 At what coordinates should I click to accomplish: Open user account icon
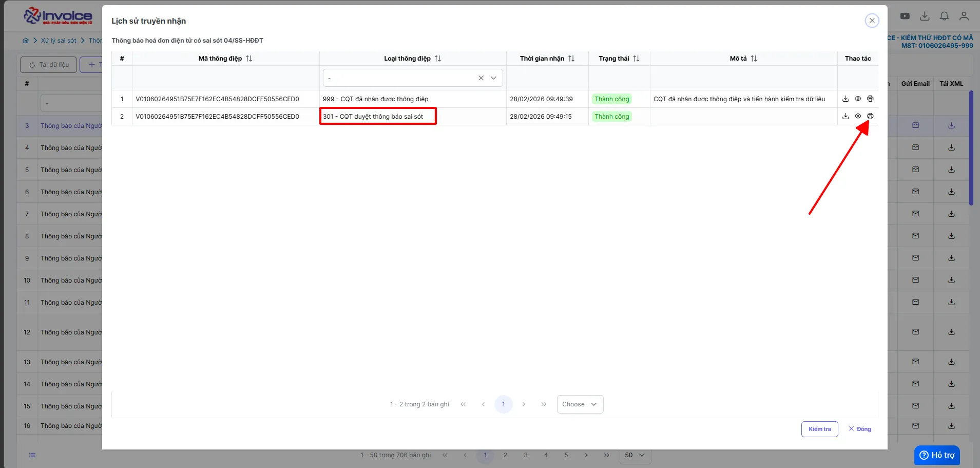(964, 16)
